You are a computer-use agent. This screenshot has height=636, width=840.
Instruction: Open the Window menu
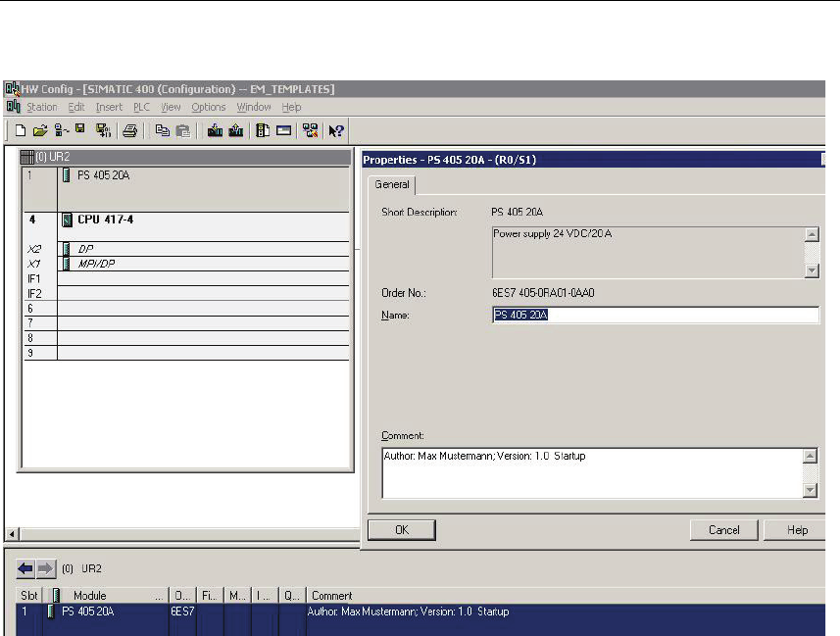pos(254,107)
